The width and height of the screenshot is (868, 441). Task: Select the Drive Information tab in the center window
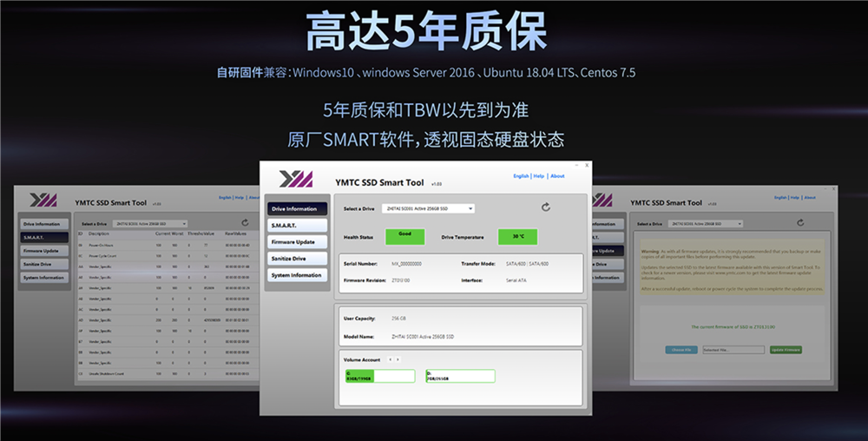pos(297,208)
